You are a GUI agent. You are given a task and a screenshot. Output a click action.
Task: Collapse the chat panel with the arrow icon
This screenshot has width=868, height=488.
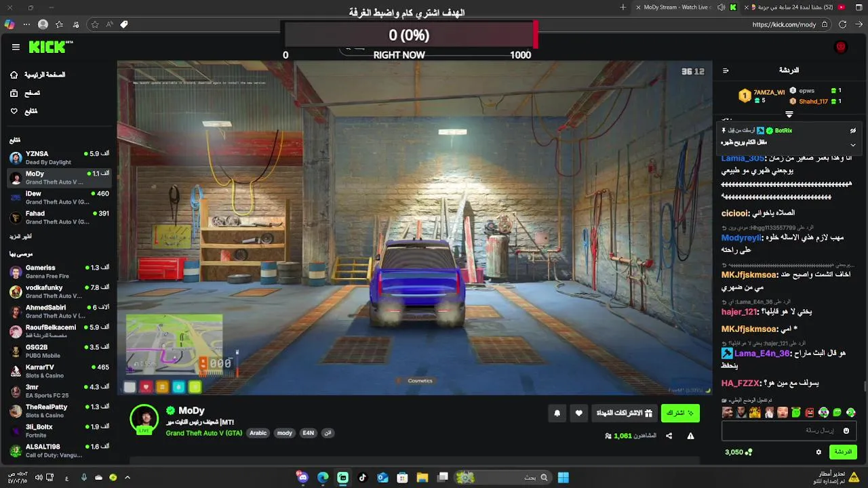(x=726, y=70)
